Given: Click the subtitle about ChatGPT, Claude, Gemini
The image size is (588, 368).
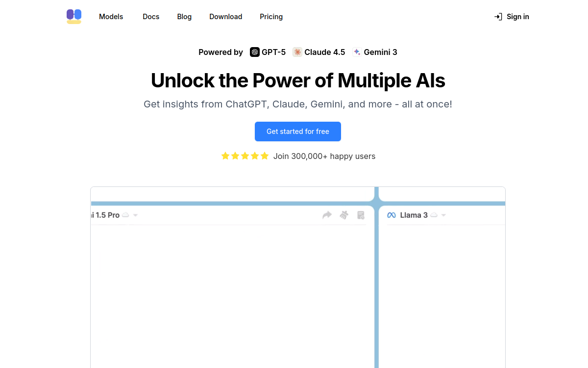Looking at the screenshot, I should [298, 104].
